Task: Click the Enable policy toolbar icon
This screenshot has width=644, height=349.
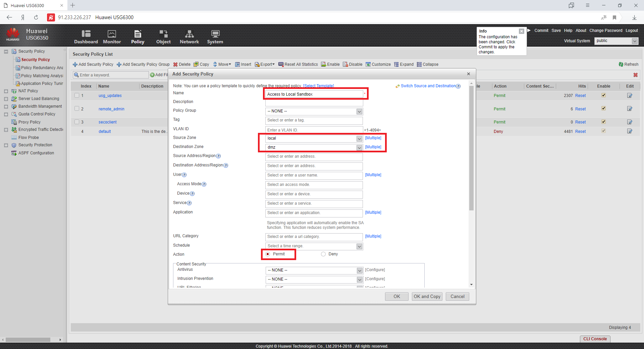Action: pyautogui.click(x=324, y=64)
